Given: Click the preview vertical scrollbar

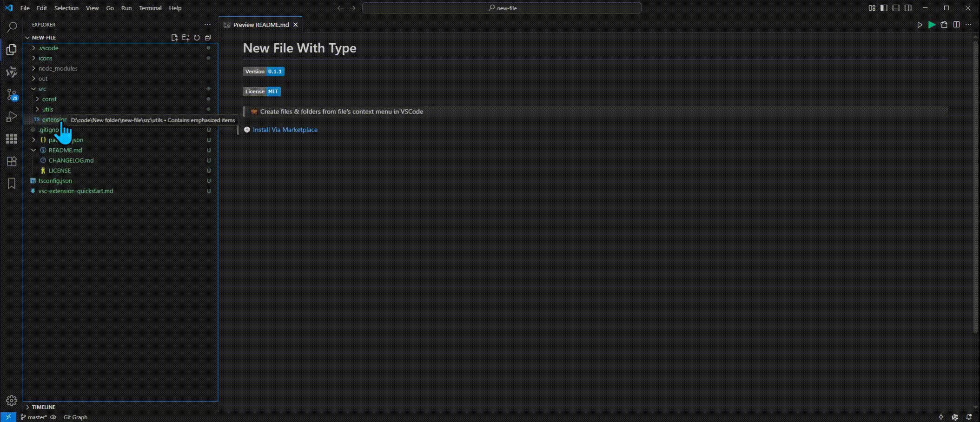Looking at the screenshot, I should pyautogui.click(x=975, y=186).
